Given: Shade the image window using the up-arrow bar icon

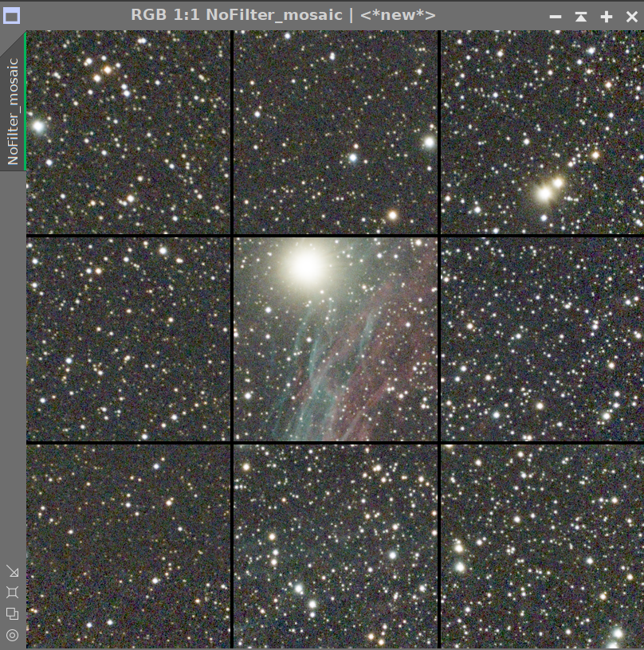Looking at the screenshot, I should (x=581, y=17).
